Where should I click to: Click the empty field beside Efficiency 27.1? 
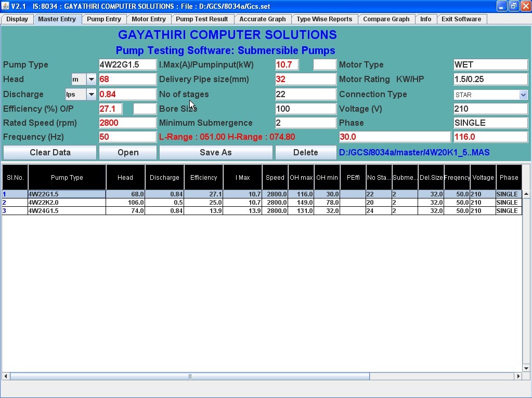click(x=145, y=109)
